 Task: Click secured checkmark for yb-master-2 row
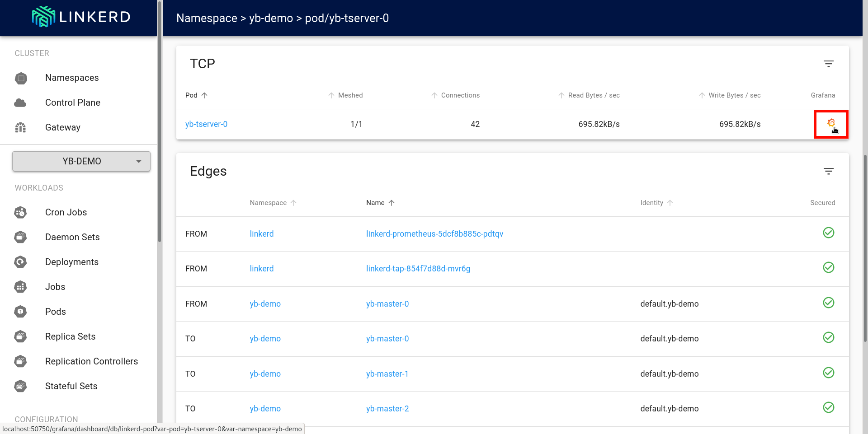pyautogui.click(x=828, y=407)
